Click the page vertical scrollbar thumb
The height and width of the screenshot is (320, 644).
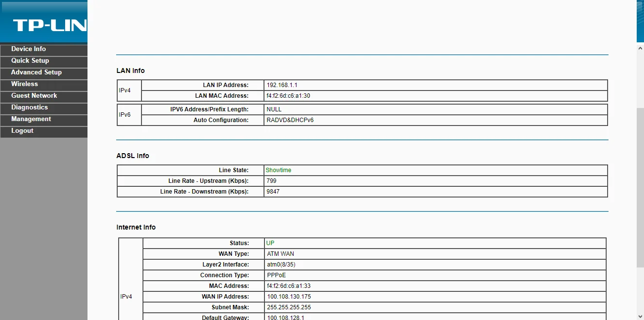point(640,187)
